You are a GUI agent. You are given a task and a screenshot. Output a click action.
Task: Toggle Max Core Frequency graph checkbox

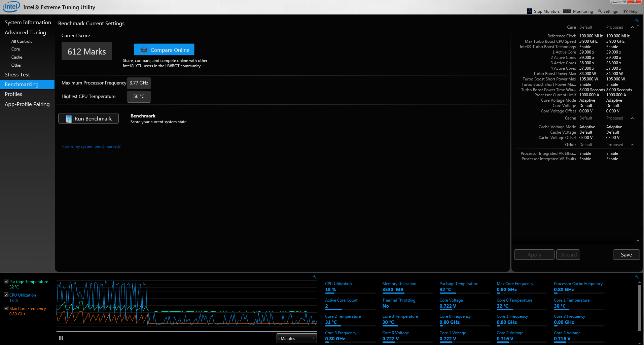6,308
